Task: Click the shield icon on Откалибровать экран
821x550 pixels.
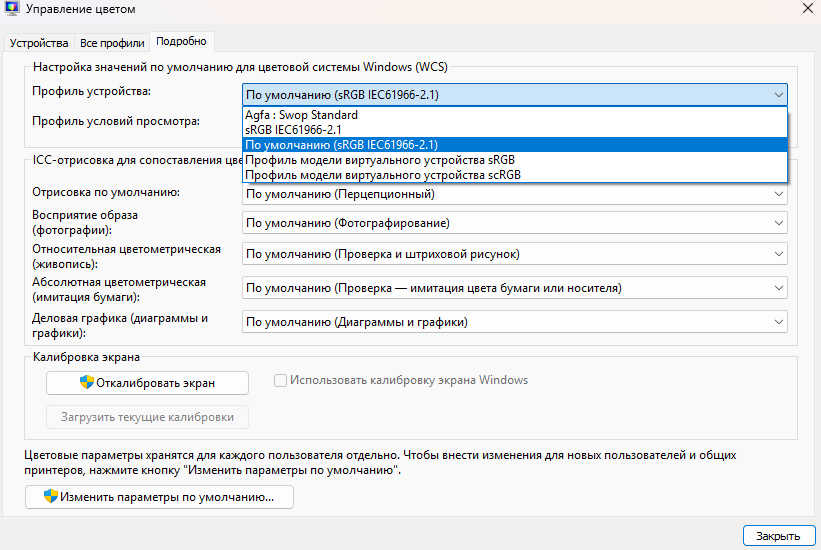Action: pos(86,382)
